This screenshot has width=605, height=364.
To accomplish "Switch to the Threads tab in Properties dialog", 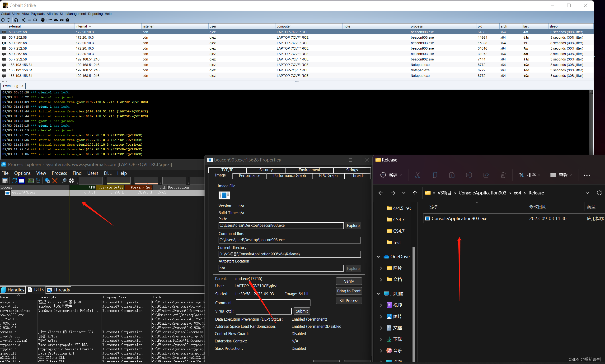I will coord(357,176).
